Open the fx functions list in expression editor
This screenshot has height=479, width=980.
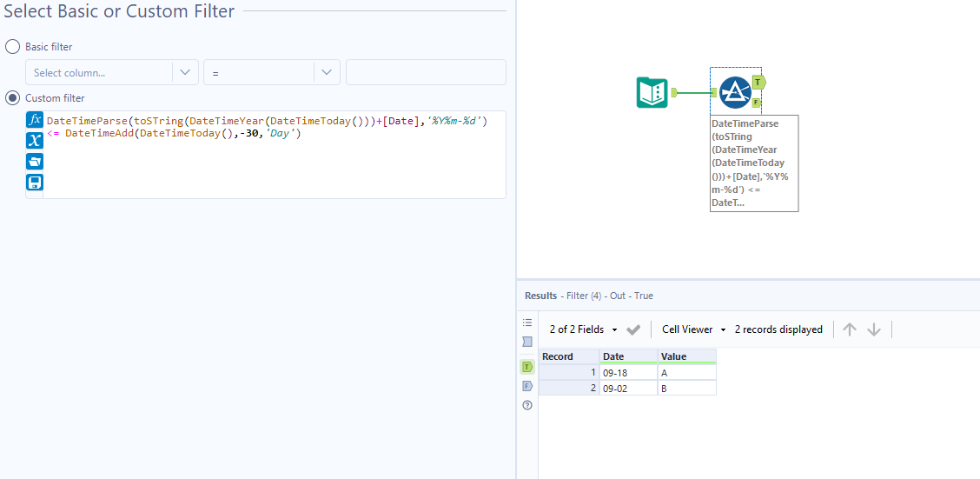tap(35, 120)
